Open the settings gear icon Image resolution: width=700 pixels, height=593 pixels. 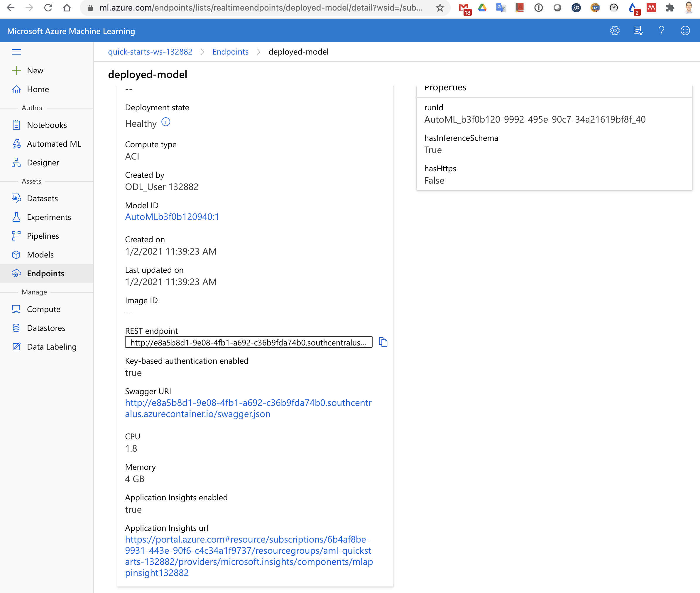tap(615, 31)
